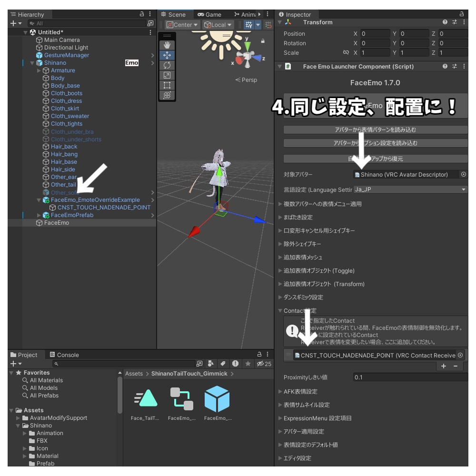Select the Hand view tool

tap(167, 45)
